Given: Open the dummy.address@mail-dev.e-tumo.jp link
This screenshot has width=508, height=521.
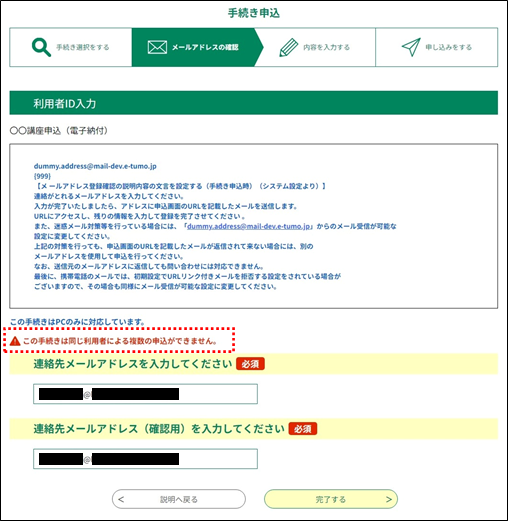Looking at the screenshot, I should (x=249, y=226).
